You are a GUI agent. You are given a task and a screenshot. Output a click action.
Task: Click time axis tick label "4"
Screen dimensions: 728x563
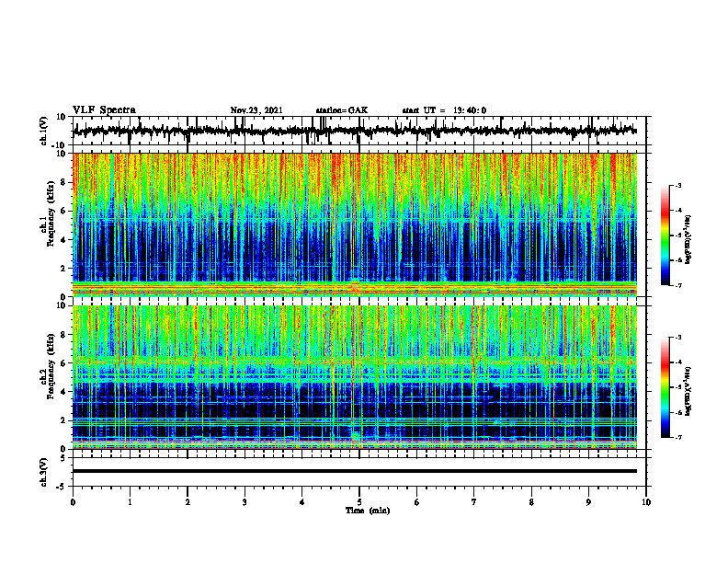[x=302, y=502]
